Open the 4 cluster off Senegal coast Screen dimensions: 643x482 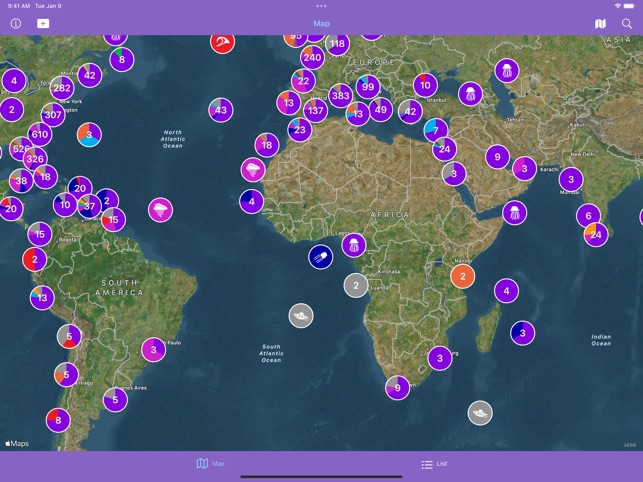point(251,201)
